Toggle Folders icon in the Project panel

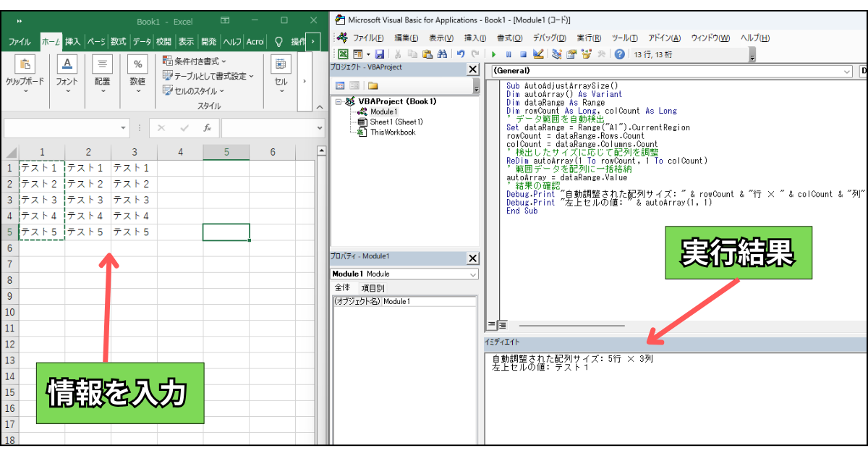click(x=373, y=85)
